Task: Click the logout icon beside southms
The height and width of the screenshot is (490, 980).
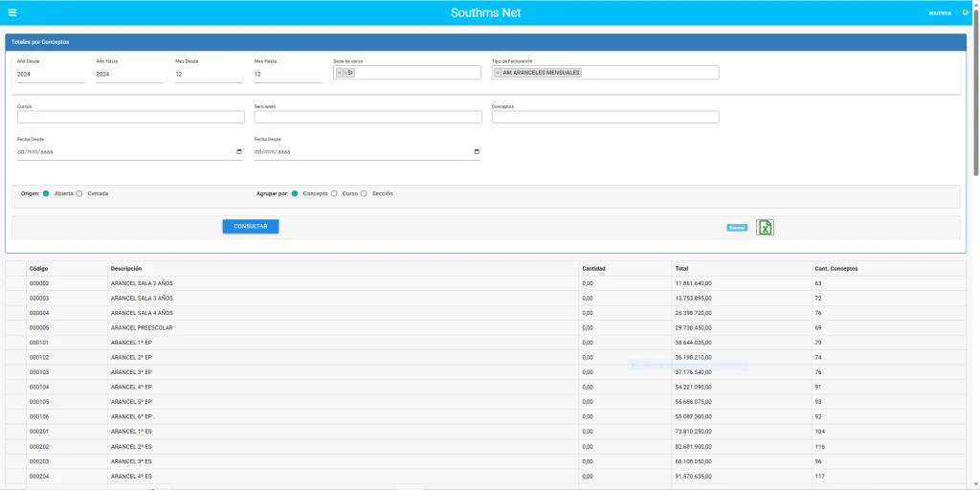Action: [x=966, y=12]
